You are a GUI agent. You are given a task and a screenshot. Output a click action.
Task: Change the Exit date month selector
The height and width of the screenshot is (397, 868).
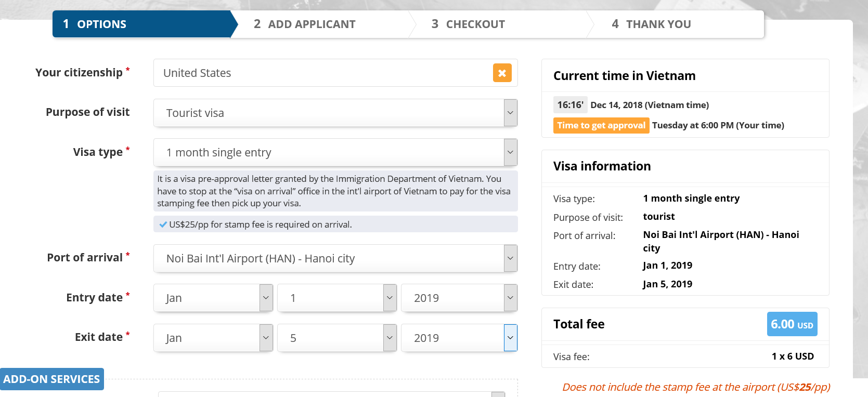point(213,338)
